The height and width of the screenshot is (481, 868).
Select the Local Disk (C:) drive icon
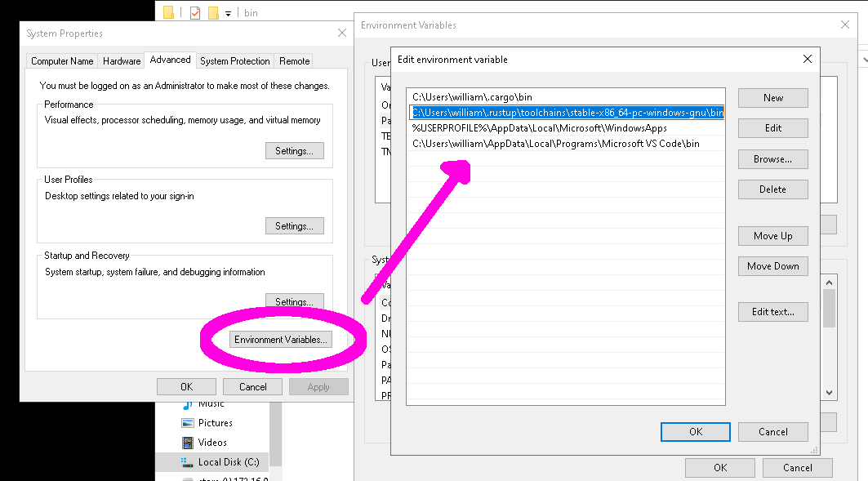tap(187, 462)
